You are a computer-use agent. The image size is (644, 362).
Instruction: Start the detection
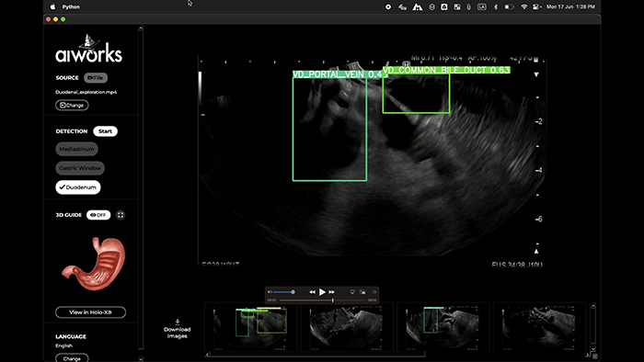coord(105,131)
